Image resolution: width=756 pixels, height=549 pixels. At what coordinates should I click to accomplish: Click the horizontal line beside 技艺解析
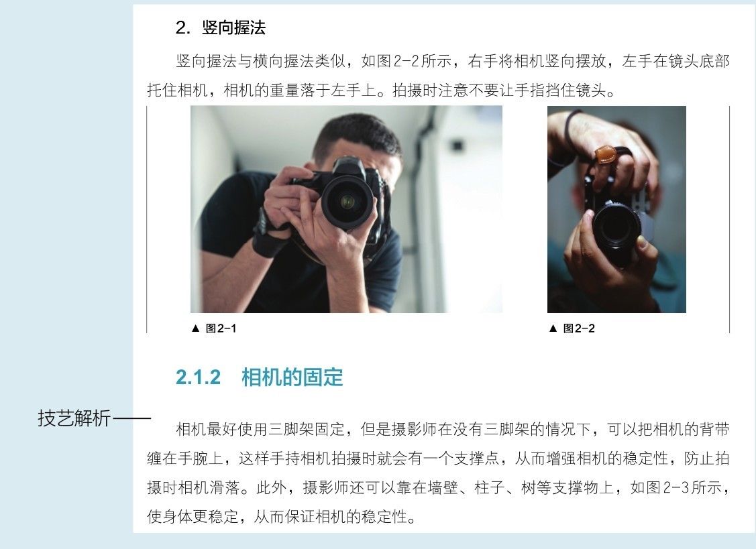tap(132, 418)
